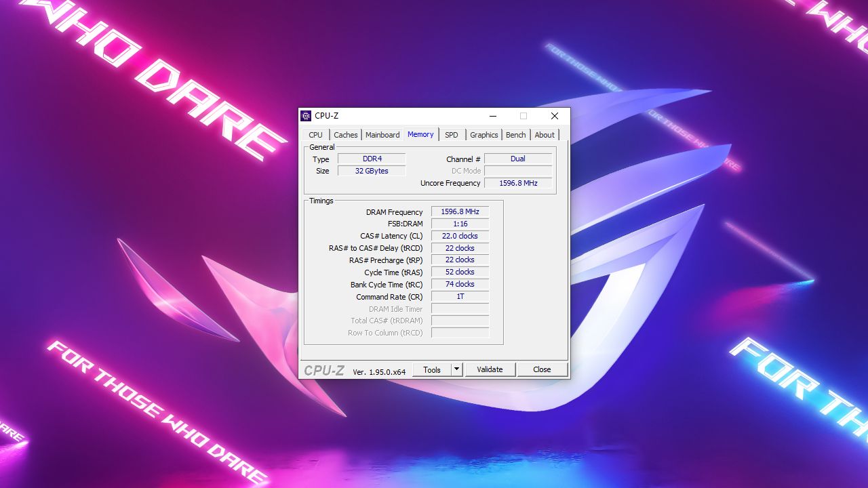Click the DRAM Frequency 1596.8 MHz value
The image size is (868, 488).
460,211
